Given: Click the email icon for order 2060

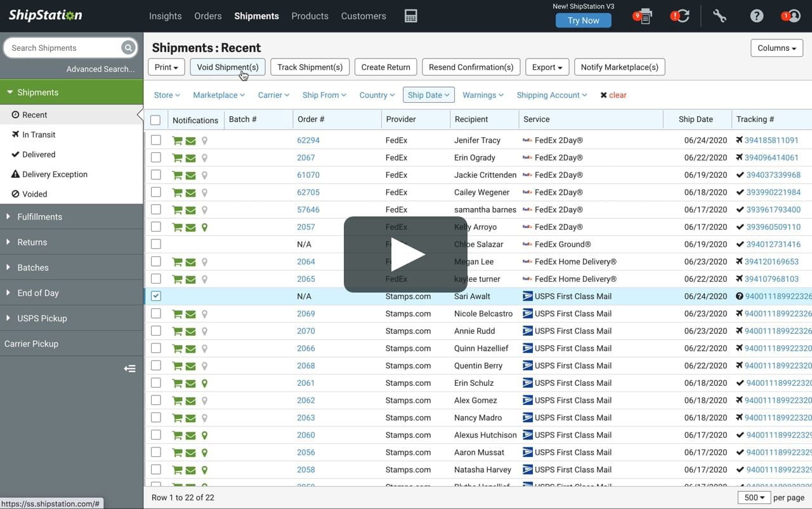Looking at the screenshot, I should pos(190,435).
